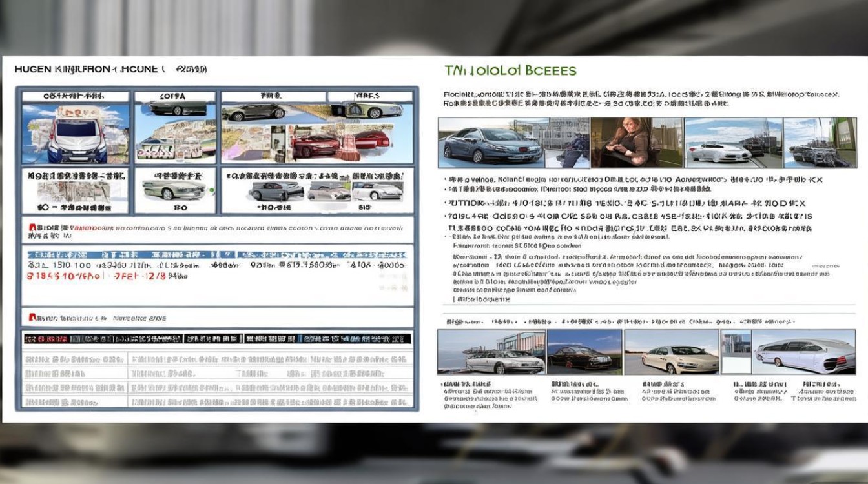The width and height of the screenshot is (868, 484).
Task: Open the white sports car photo
Action: pos(717,151)
